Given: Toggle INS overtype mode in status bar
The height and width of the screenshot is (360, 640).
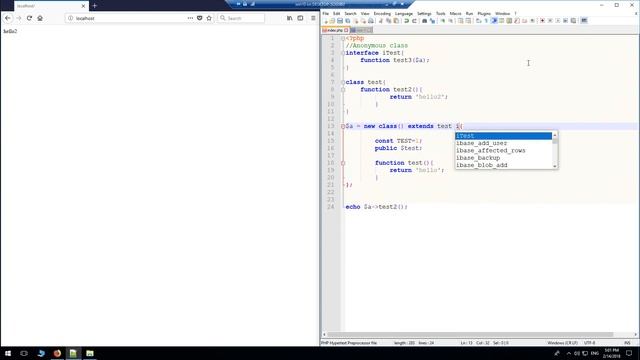Looking at the screenshot, I should (627, 343).
